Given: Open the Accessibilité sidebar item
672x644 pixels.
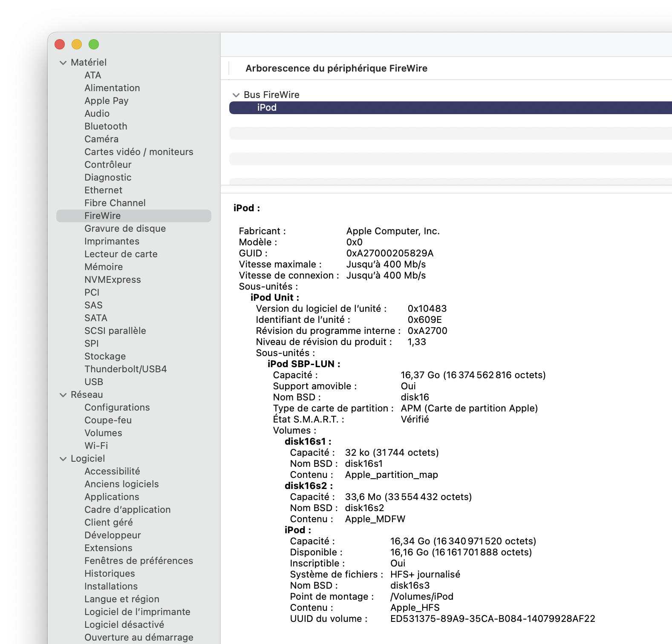Looking at the screenshot, I should click(112, 471).
